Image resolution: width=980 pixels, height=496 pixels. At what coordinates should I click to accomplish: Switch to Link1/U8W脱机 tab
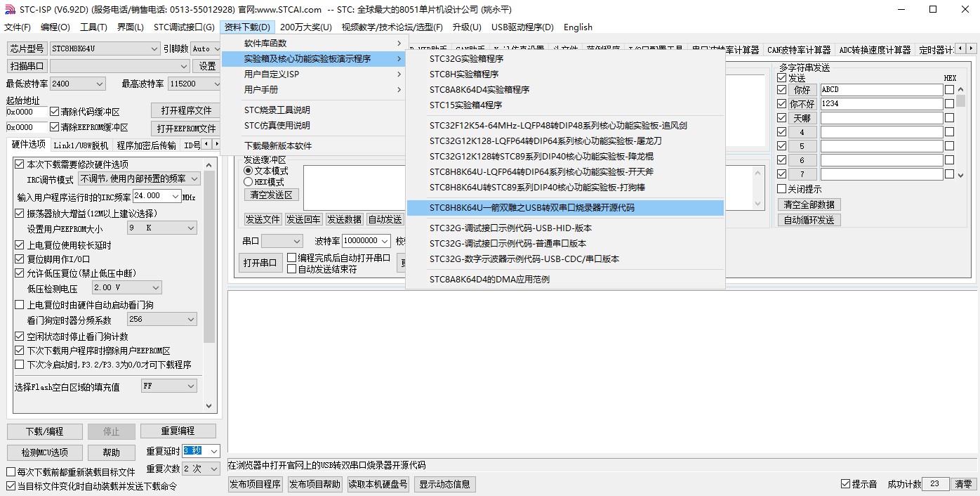pyautogui.click(x=81, y=145)
